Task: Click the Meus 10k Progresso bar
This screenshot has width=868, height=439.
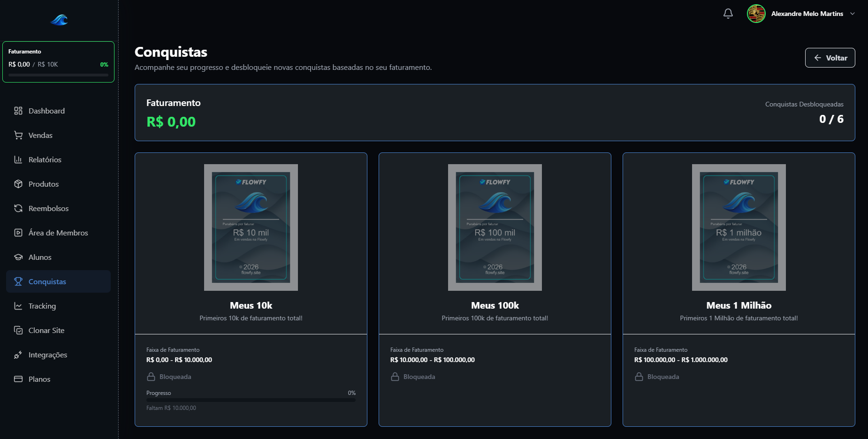Action: [x=251, y=400]
